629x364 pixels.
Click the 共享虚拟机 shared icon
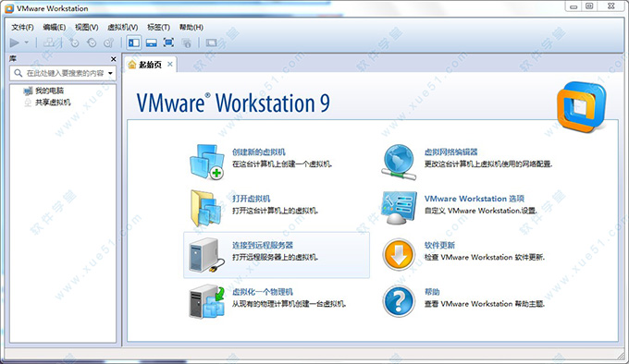[28, 103]
